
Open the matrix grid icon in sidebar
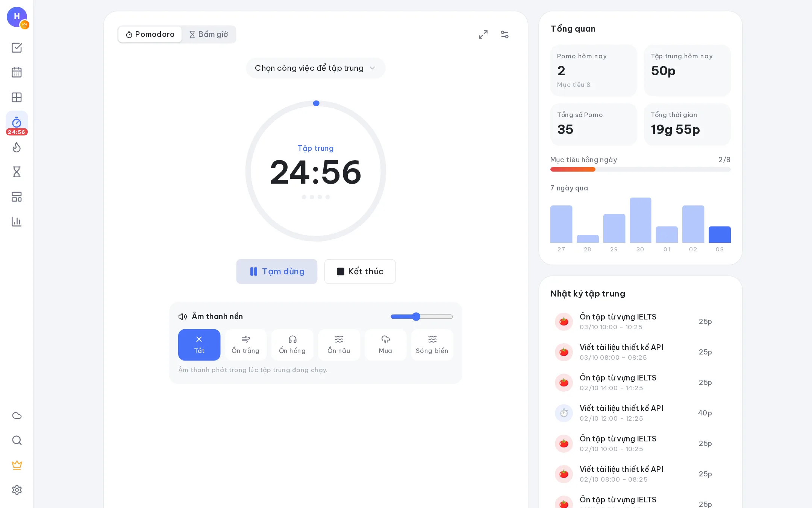(x=17, y=97)
